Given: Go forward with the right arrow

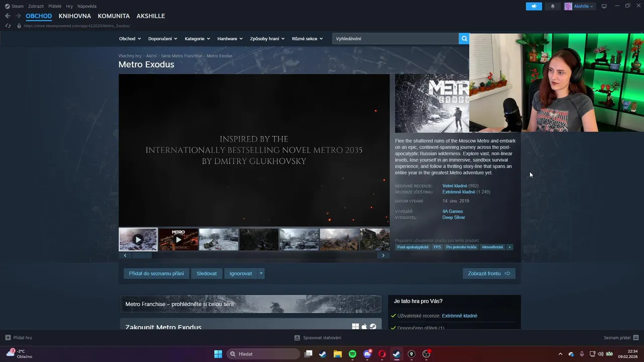Looking at the screenshot, I should click(x=18, y=16).
